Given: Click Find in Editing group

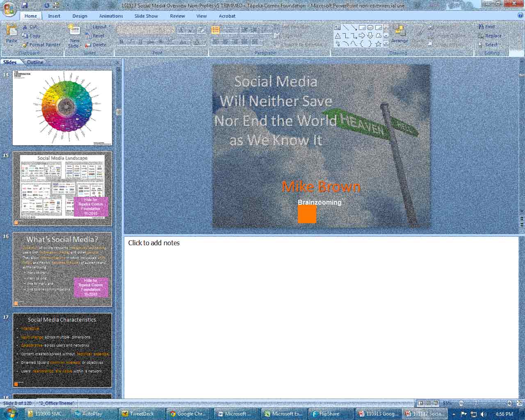Looking at the screenshot, I should pos(486,27).
